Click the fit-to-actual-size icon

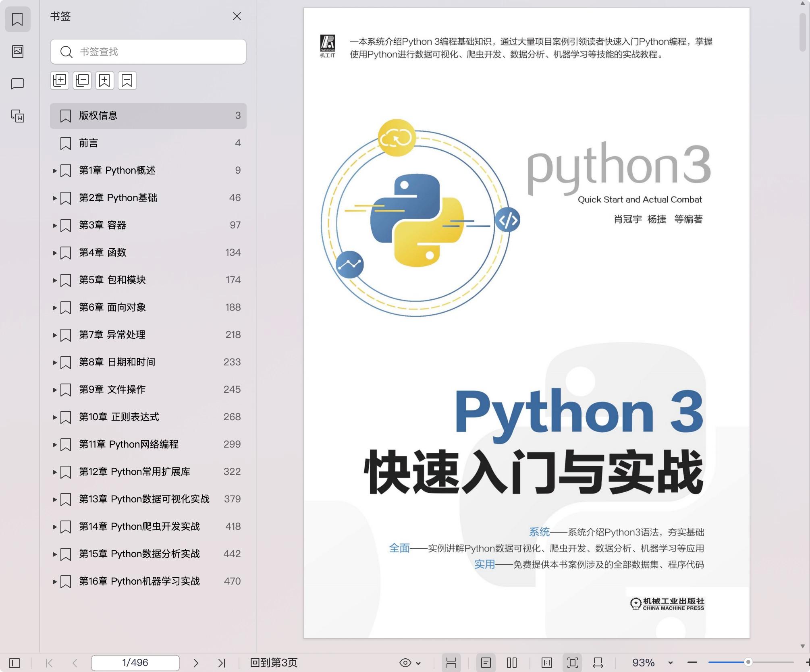point(547,663)
